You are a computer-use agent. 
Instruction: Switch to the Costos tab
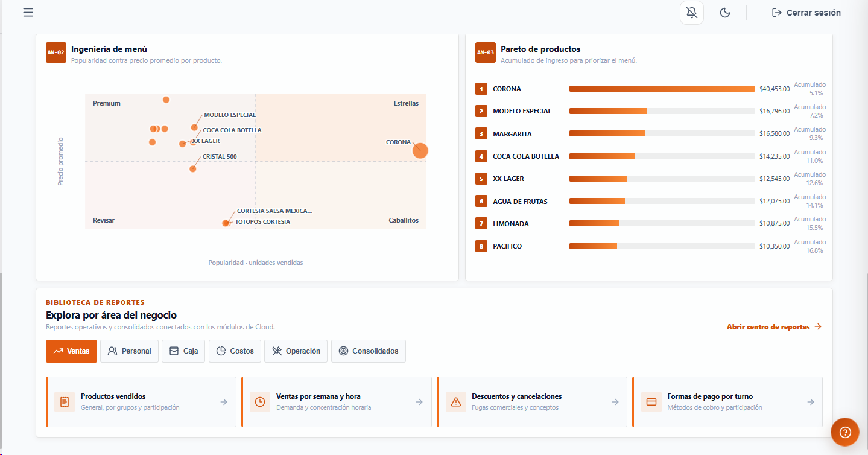tap(235, 351)
